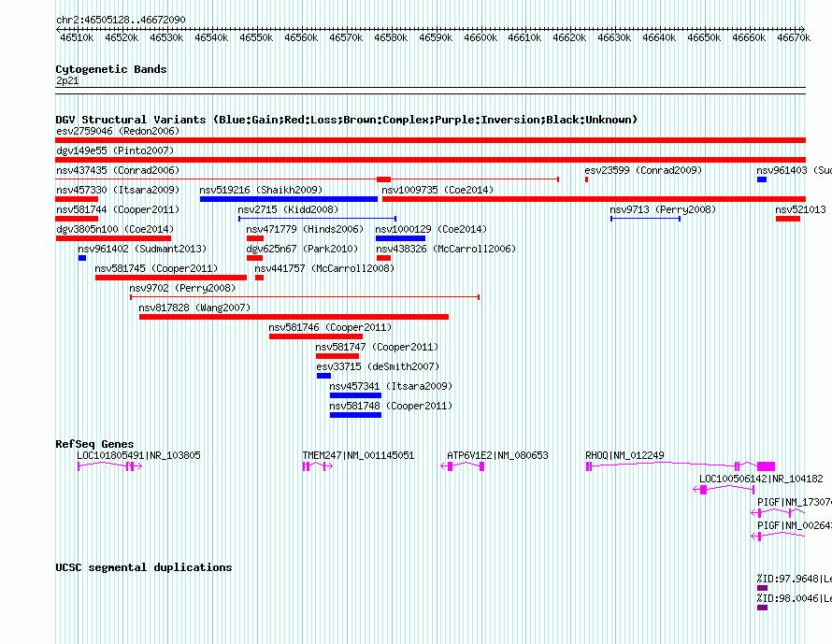Click the 46510k ruler tick label

77,37
